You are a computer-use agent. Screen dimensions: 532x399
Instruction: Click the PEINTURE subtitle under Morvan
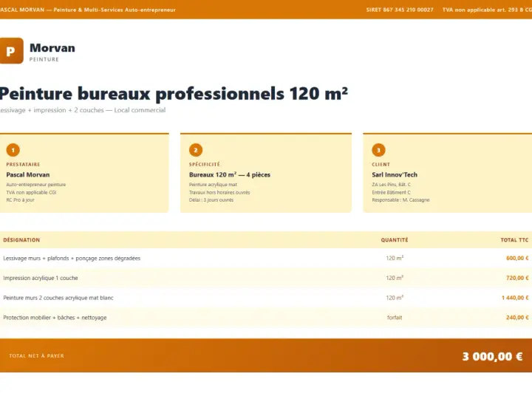pos(44,59)
